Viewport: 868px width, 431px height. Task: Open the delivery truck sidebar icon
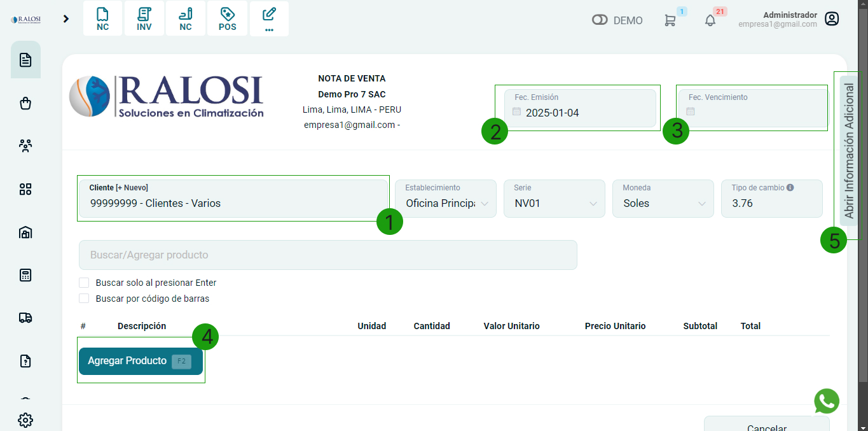coord(25,318)
